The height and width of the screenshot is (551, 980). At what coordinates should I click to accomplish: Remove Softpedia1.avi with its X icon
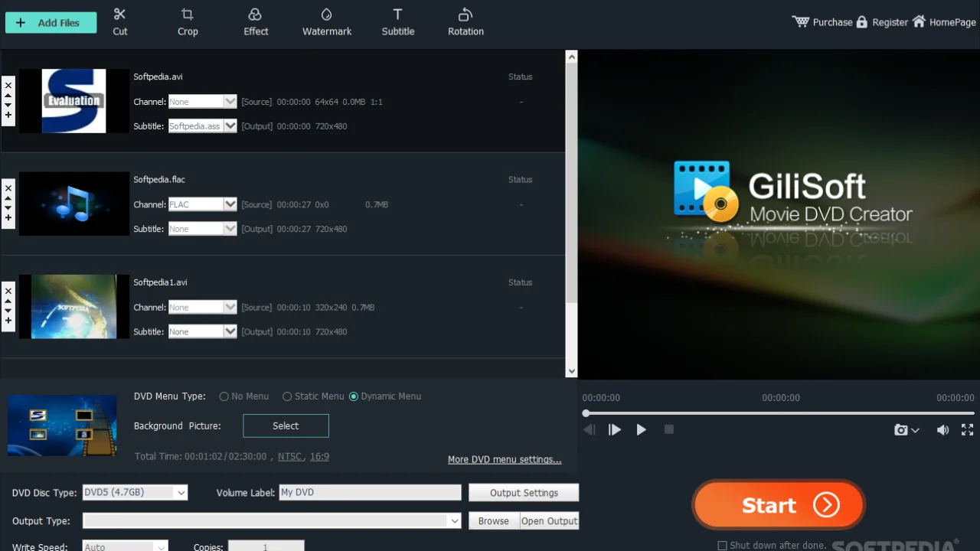8,291
